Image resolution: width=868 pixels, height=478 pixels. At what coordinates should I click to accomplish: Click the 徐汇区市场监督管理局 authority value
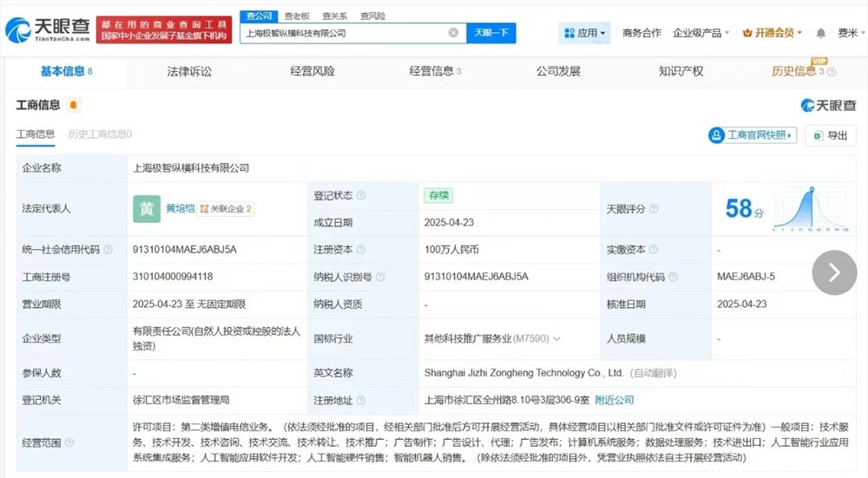[x=181, y=400]
